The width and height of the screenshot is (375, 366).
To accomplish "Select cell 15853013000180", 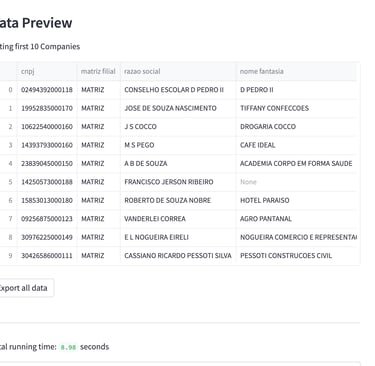I will point(47,200).
